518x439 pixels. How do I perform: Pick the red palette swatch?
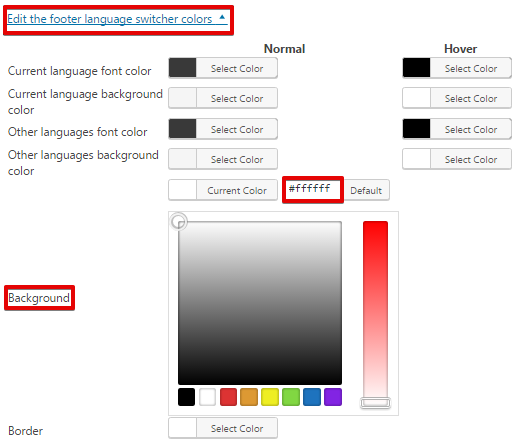click(x=228, y=397)
